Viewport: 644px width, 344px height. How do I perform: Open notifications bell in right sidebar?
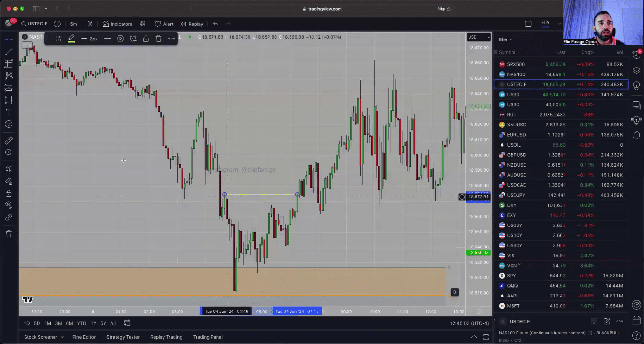click(x=636, y=135)
